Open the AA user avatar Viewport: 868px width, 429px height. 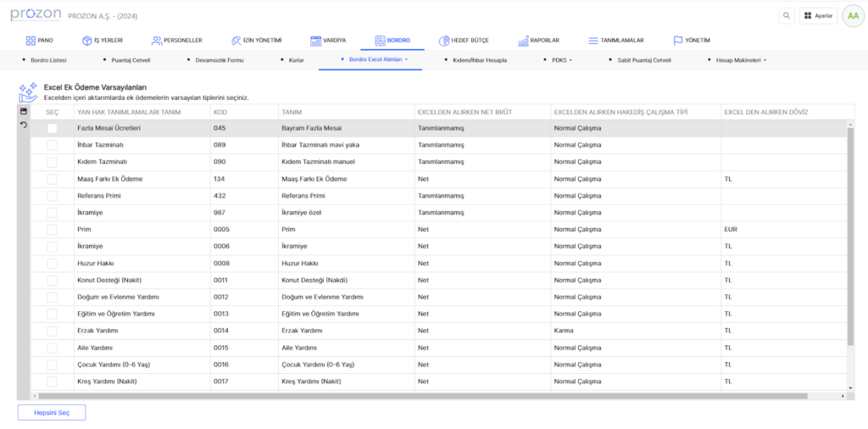[x=853, y=15]
